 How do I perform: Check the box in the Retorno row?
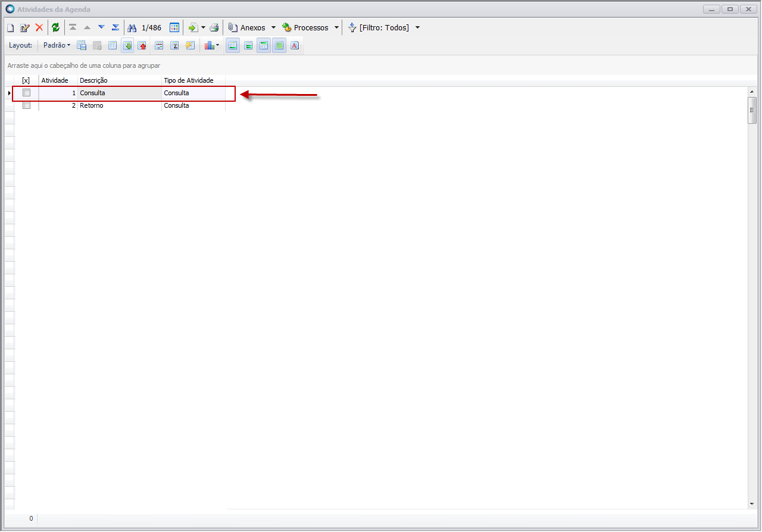(26, 105)
